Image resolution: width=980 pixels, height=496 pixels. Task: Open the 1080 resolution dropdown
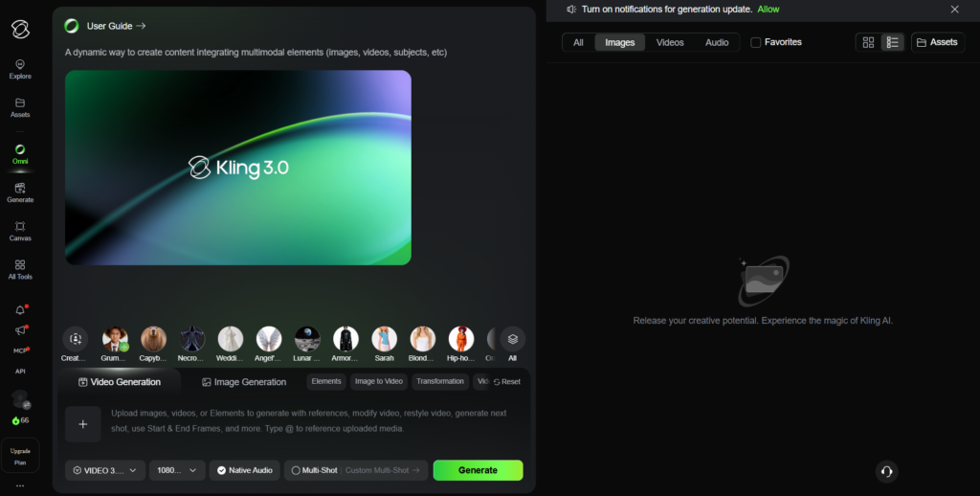[x=177, y=470]
